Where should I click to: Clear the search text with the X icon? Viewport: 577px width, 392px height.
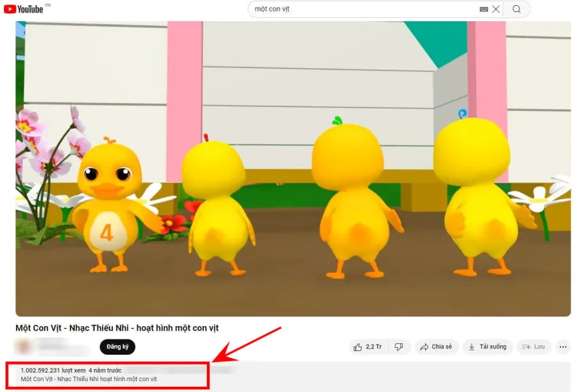(x=496, y=10)
